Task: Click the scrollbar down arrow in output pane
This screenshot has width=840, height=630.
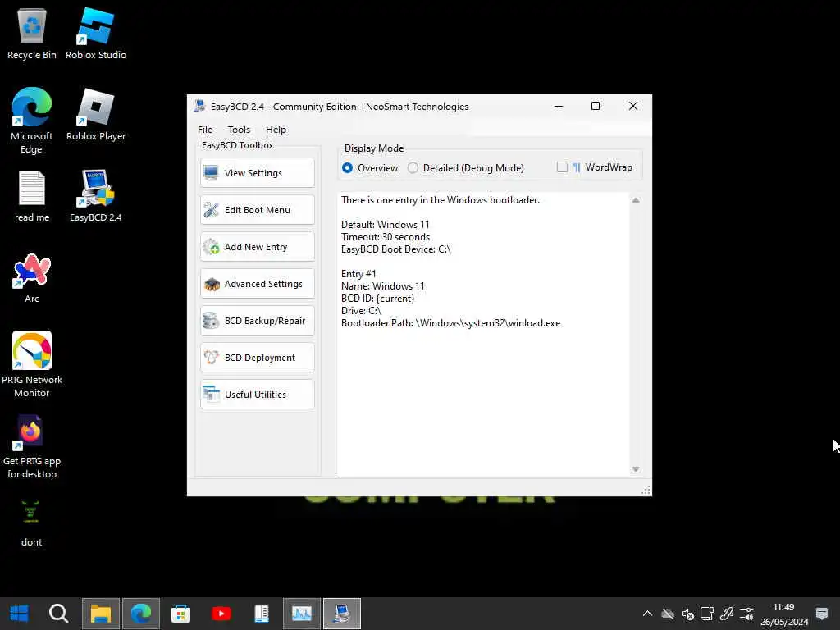Action: (636, 469)
